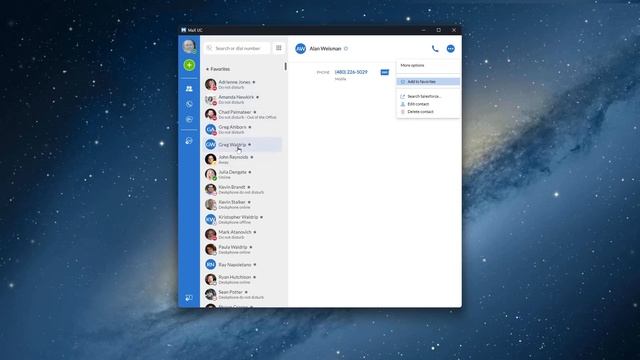
Task: Open the Contacts view in the sidebar
Action: pos(189,89)
